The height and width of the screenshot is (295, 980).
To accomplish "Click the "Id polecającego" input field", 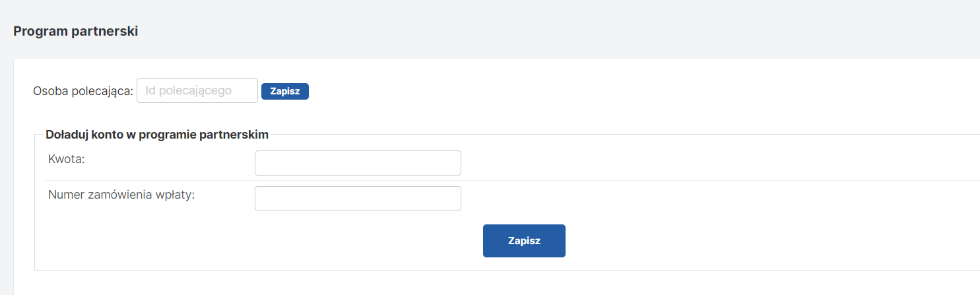I will click(197, 90).
